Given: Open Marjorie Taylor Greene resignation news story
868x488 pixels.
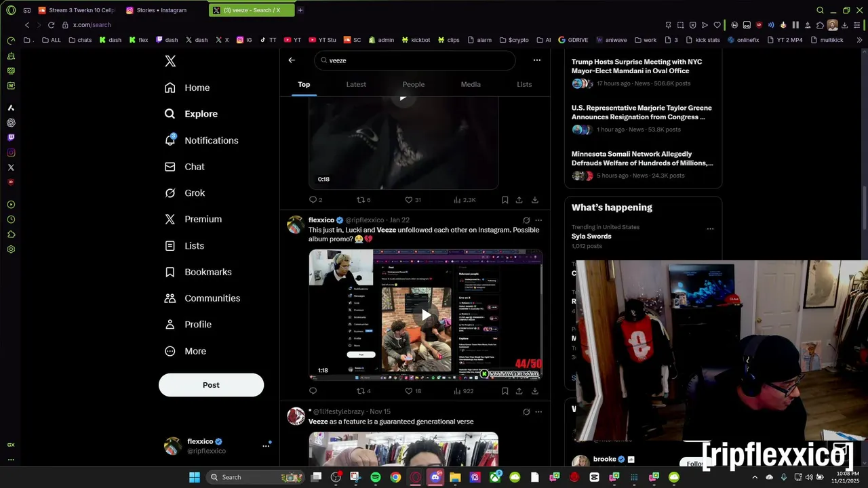Looking at the screenshot, I should pos(643,119).
